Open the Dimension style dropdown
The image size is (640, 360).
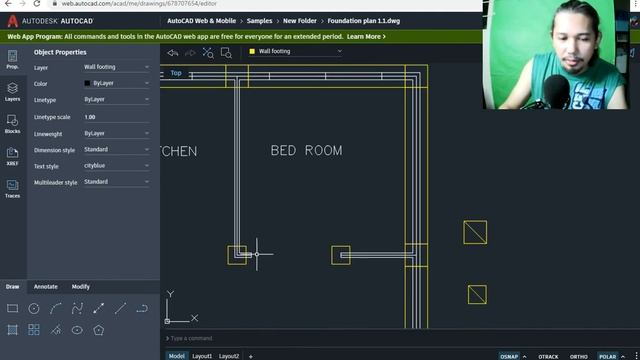pos(116,149)
